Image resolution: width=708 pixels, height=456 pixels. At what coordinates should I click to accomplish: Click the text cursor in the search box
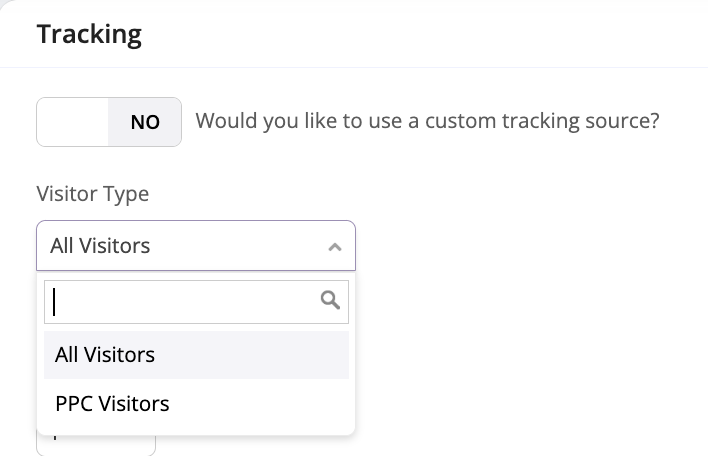pyautogui.click(x=54, y=301)
